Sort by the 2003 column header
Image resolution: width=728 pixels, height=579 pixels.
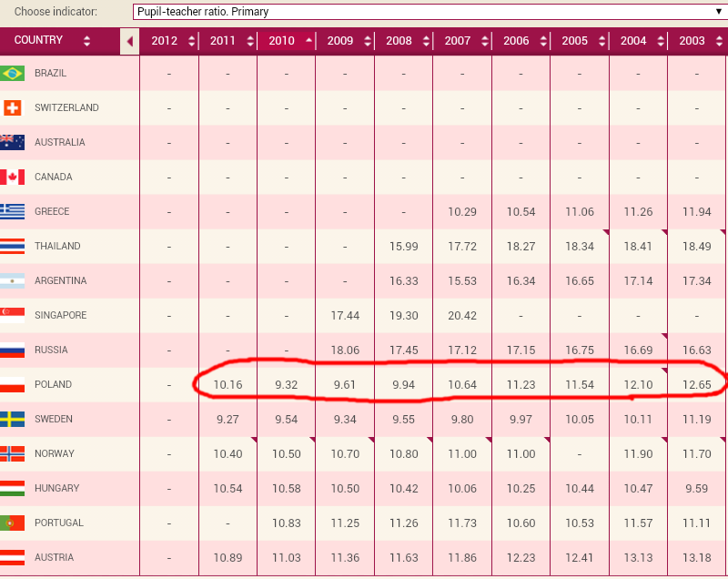coord(697,41)
